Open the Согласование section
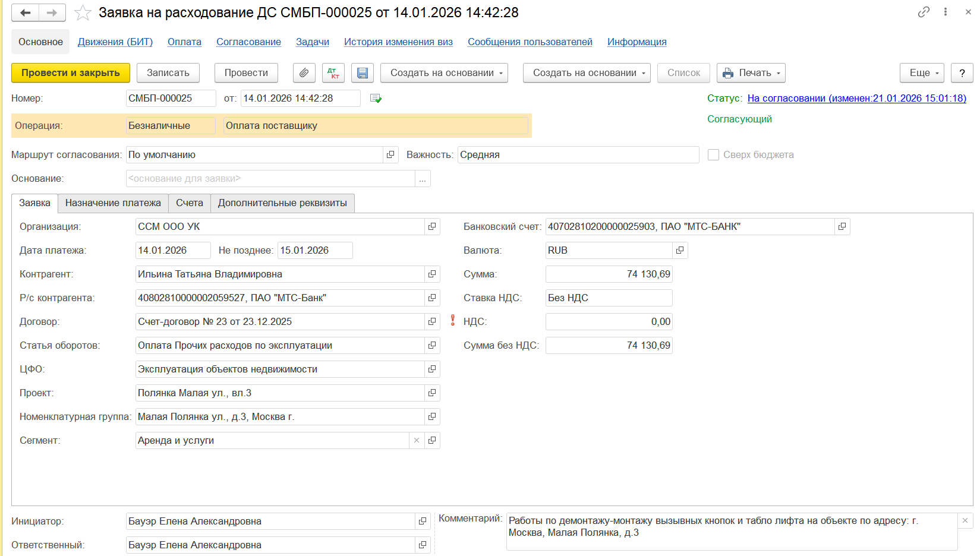This screenshot has width=980, height=556. (x=248, y=42)
